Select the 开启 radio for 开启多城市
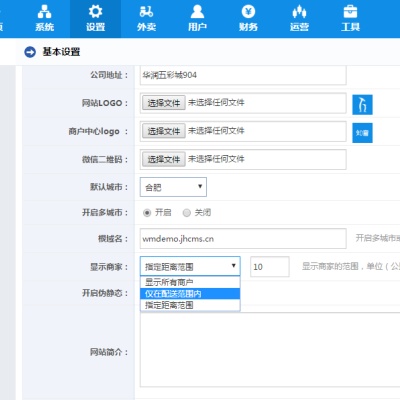400x400 pixels. click(147, 213)
